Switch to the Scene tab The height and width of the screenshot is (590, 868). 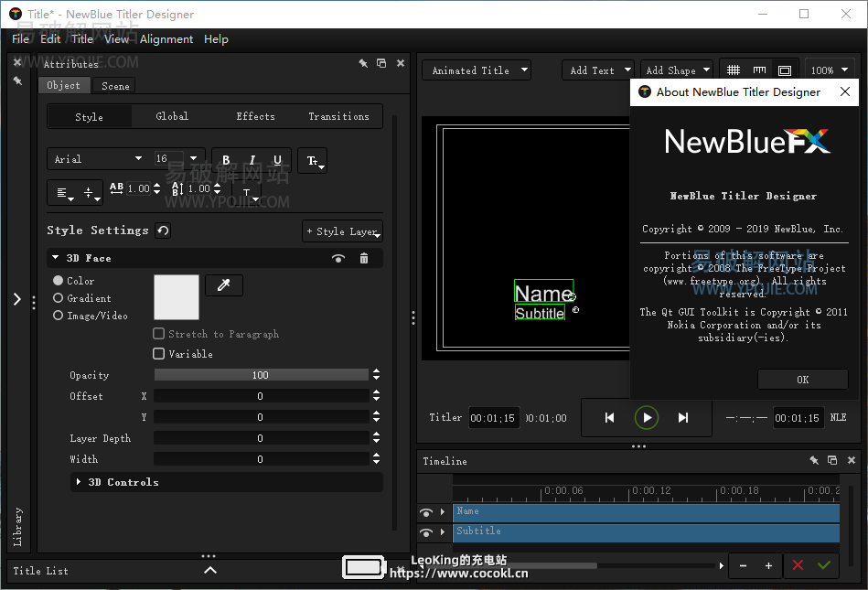(115, 86)
